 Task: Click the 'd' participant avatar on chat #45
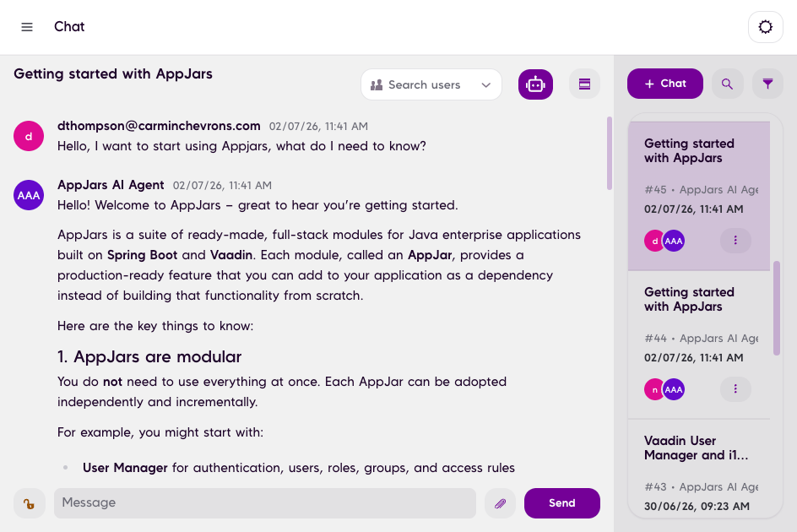(x=654, y=241)
